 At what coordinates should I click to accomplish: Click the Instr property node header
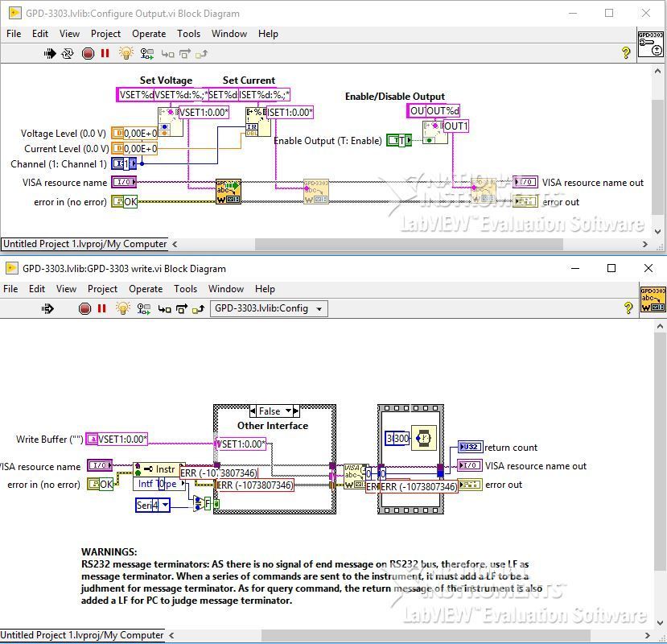click(x=159, y=469)
